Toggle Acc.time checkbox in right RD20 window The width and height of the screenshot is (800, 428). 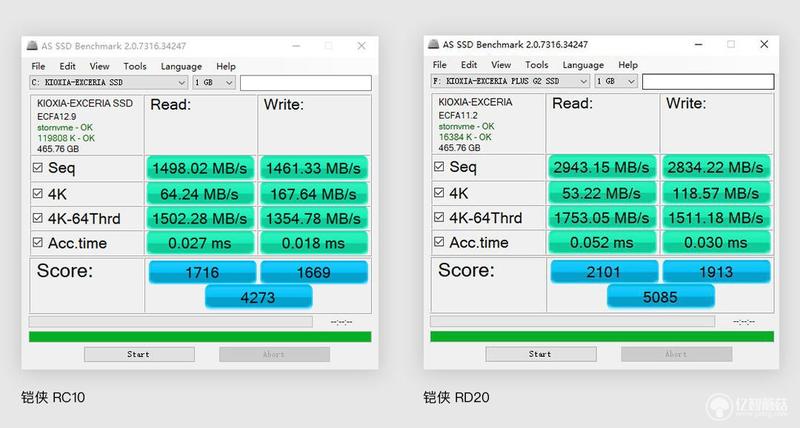[439, 241]
